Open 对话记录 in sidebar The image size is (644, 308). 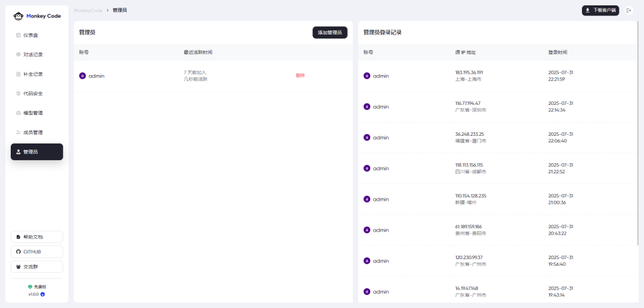coord(37,55)
